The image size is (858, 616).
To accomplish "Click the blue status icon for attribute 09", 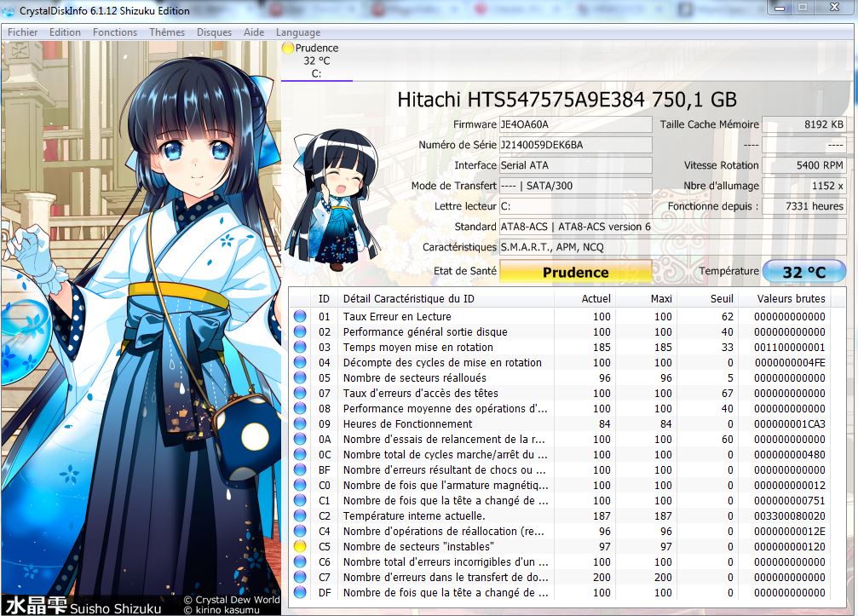I will pyautogui.click(x=300, y=423).
